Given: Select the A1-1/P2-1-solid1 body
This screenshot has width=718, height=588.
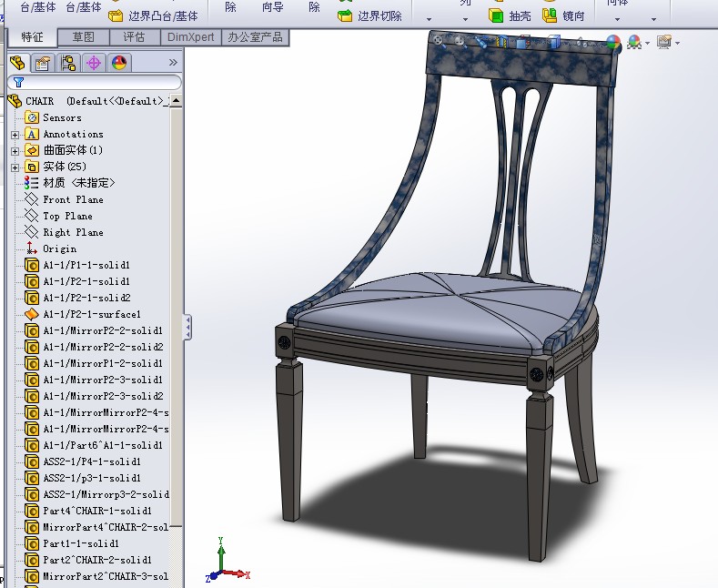Looking at the screenshot, I should [86, 281].
